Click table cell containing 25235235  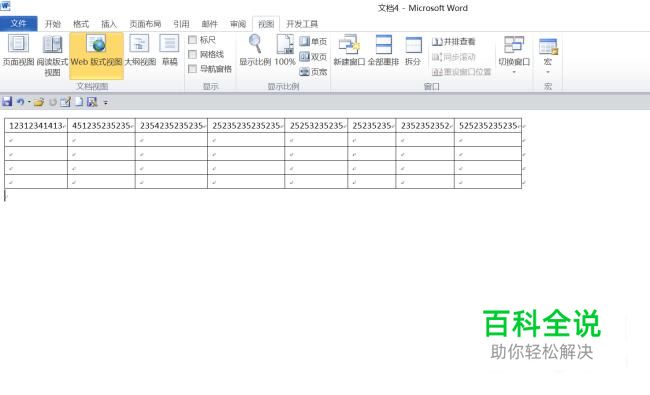click(x=372, y=126)
